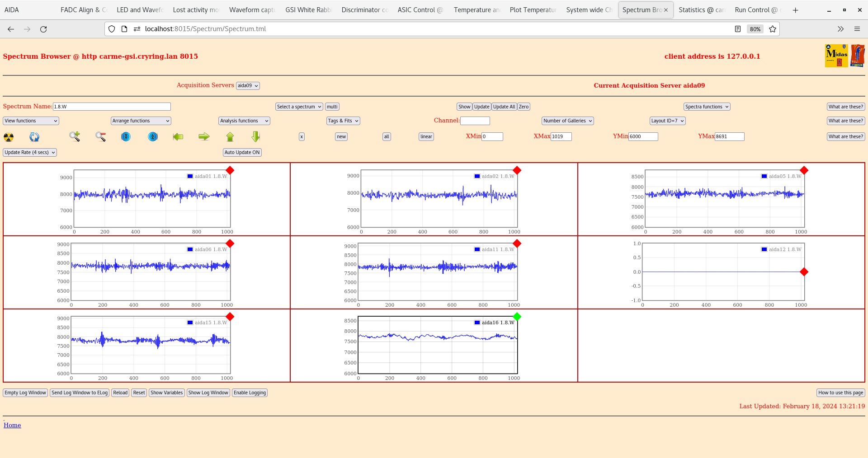Click the green diamond marker on aida16 plot
Screen dimensions: 868x458
(517, 317)
